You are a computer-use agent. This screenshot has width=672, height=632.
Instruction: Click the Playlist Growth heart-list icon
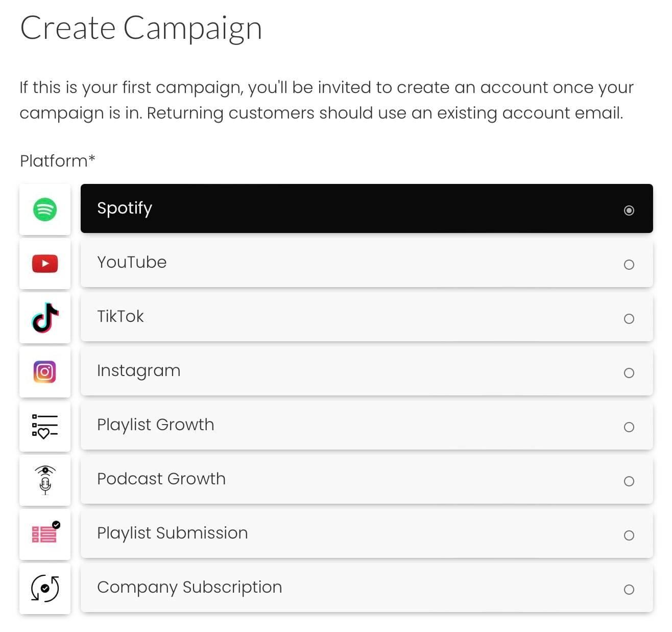[x=45, y=427]
